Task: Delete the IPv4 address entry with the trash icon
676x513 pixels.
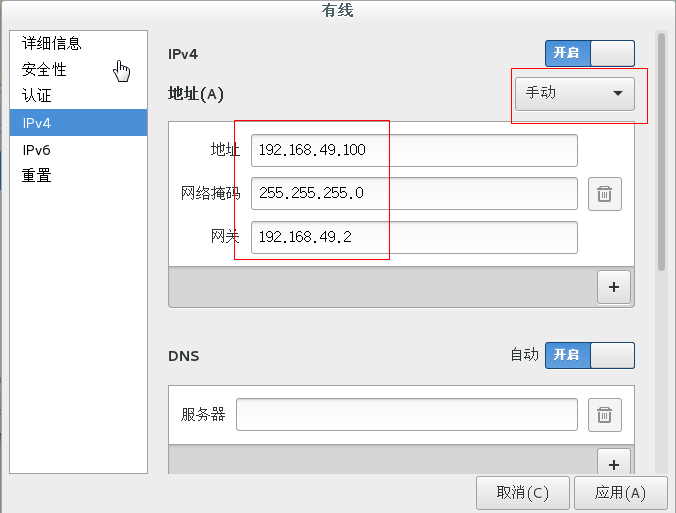Action: point(604,194)
